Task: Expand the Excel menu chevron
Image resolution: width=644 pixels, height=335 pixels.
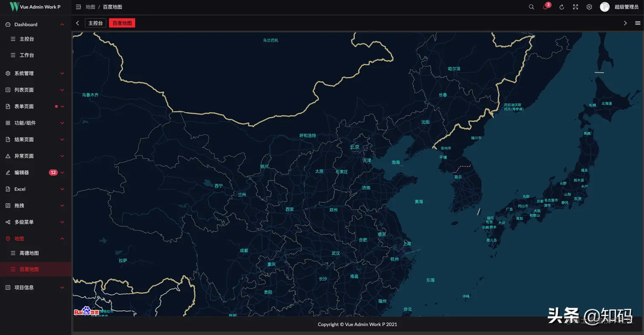Action: tap(62, 189)
